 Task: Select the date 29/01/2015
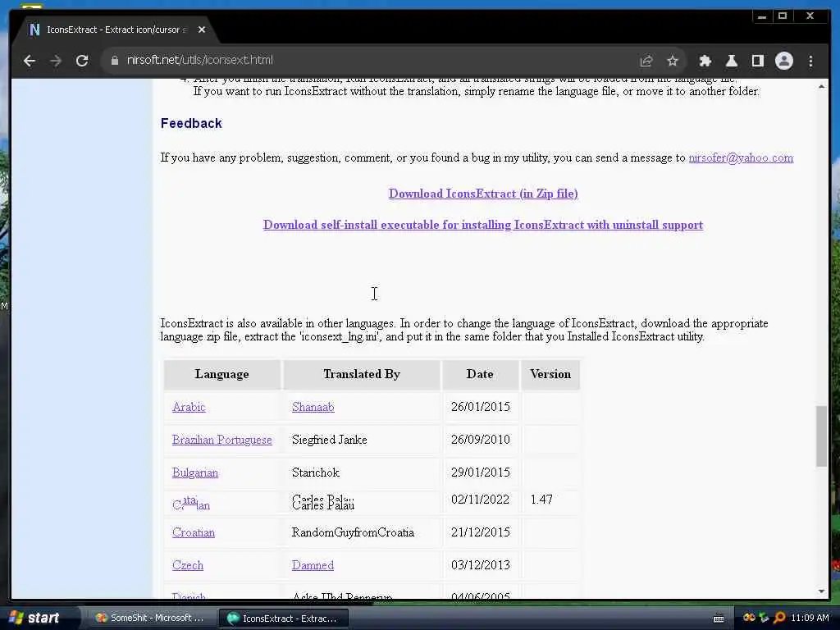point(481,472)
